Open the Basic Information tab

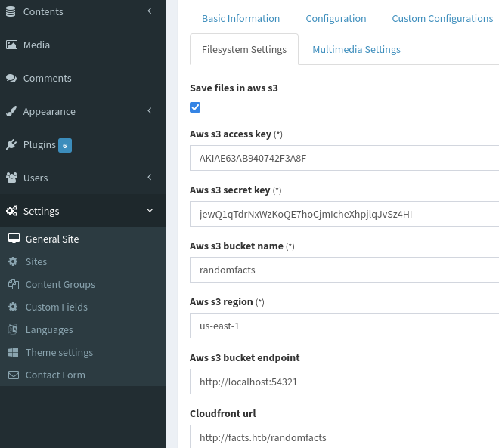tap(241, 18)
